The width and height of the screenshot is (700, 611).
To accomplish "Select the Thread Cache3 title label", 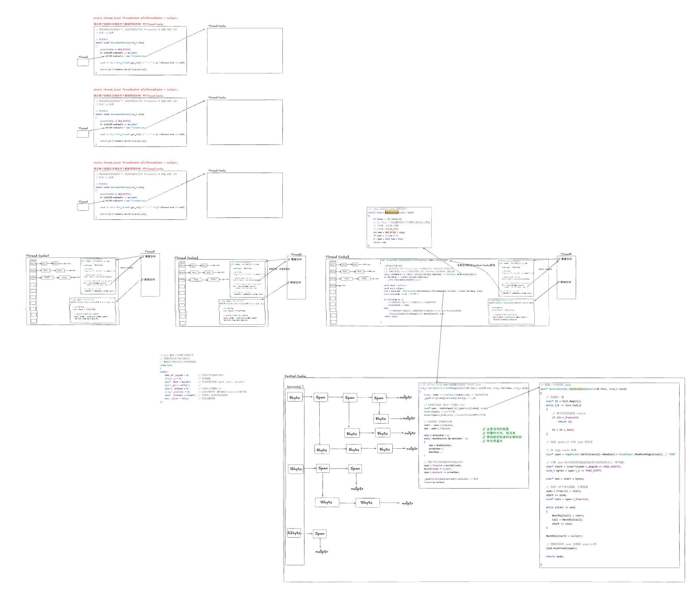I will point(337,257).
